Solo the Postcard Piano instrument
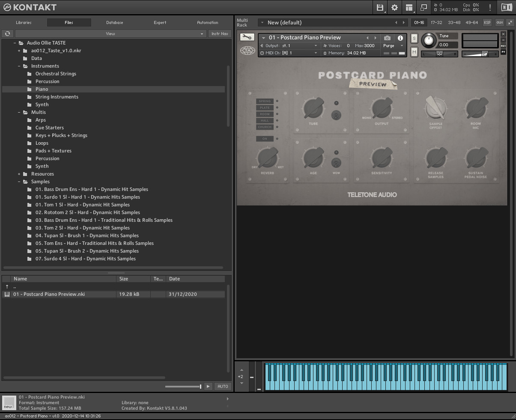Viewport: 516px width, 420px height. 414,38
